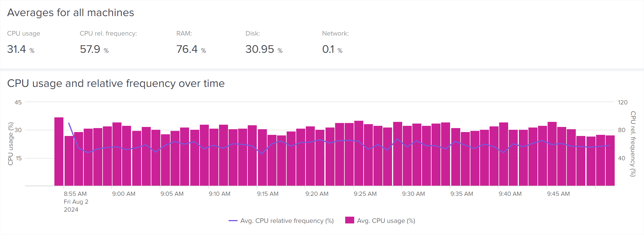Toggle the Avg. CPU usage (%) legend label
The image size is (644, 235).
386,221
